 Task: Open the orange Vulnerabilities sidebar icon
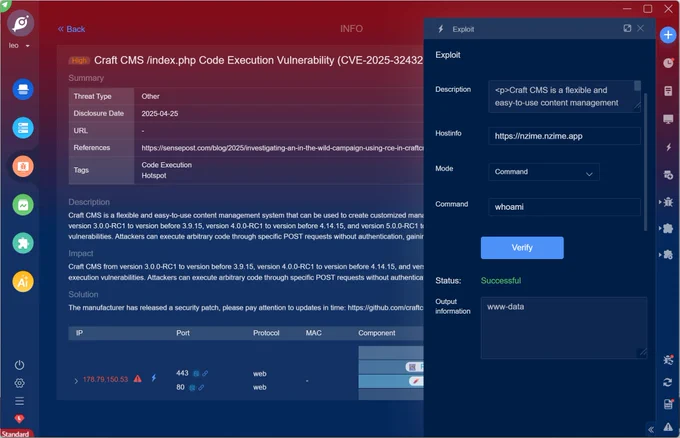click(x=23, y=167)
